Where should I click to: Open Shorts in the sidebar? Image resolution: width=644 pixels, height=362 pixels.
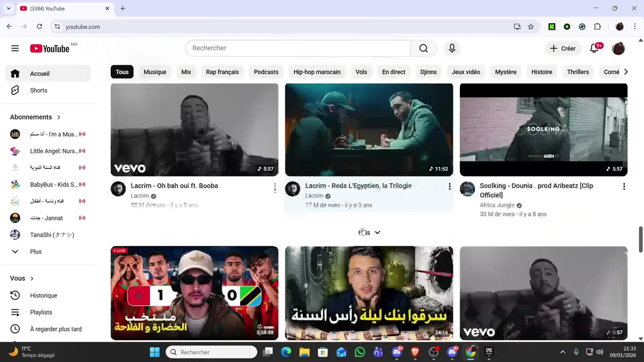pyautogui.click(x=48, y=90)
